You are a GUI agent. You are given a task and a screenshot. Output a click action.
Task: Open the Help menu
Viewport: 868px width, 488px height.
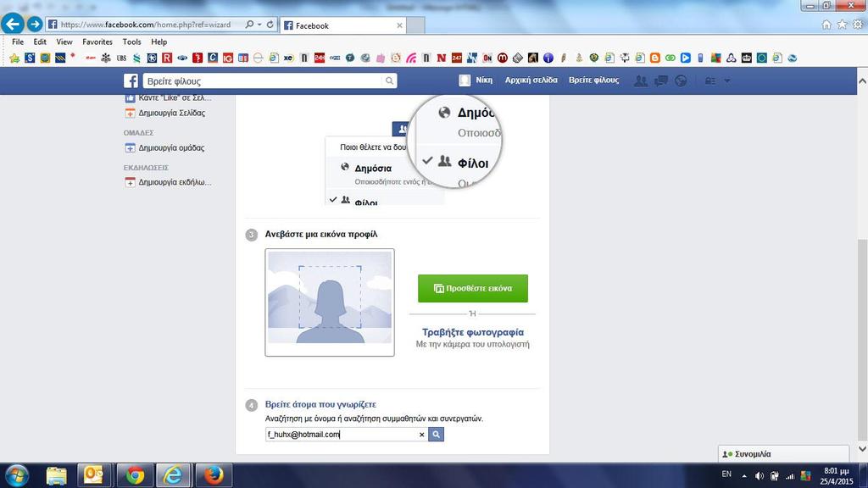coord(159,42)
